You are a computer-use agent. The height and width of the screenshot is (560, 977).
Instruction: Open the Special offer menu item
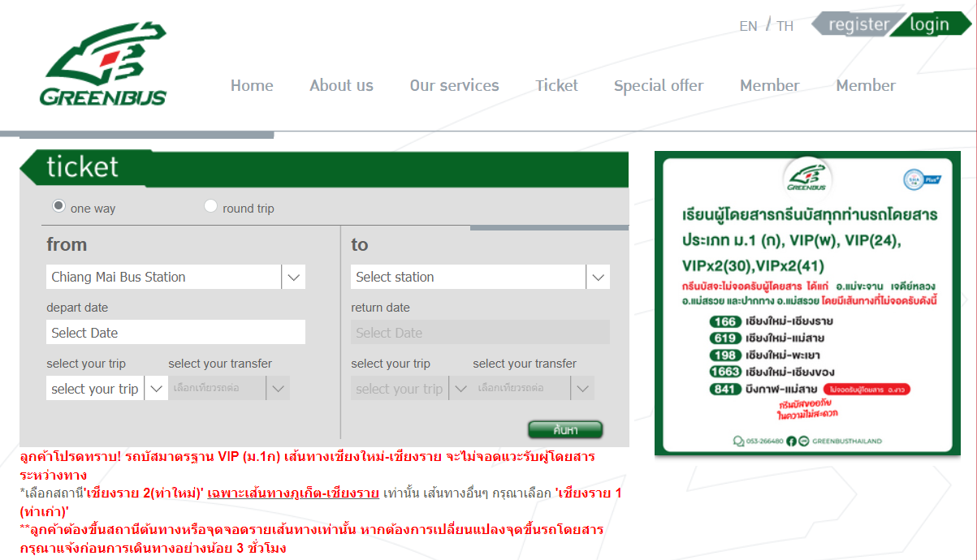pyautogui.click(x=659, y=86)
